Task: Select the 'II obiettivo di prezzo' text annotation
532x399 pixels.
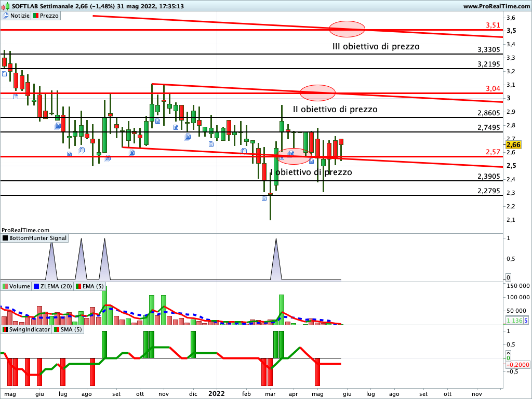Action: [335, 110]
